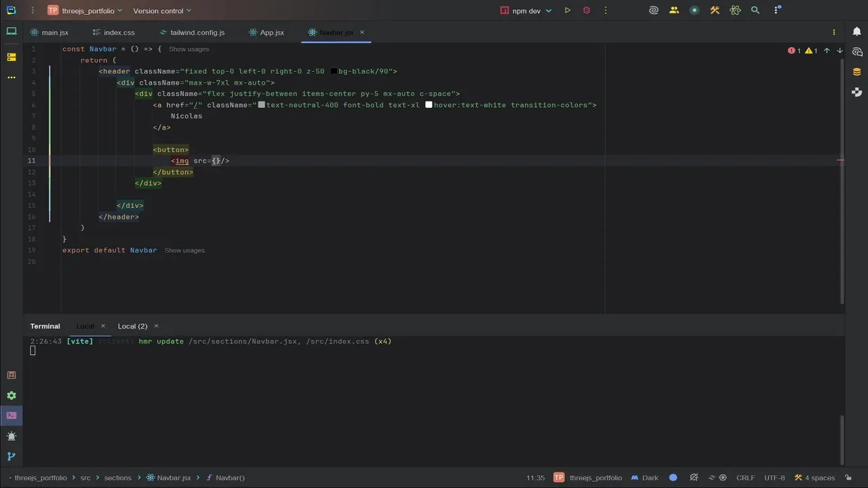Change the Dark theme selector in status bar
Screen dimensions: 868x488
[645, 478]
